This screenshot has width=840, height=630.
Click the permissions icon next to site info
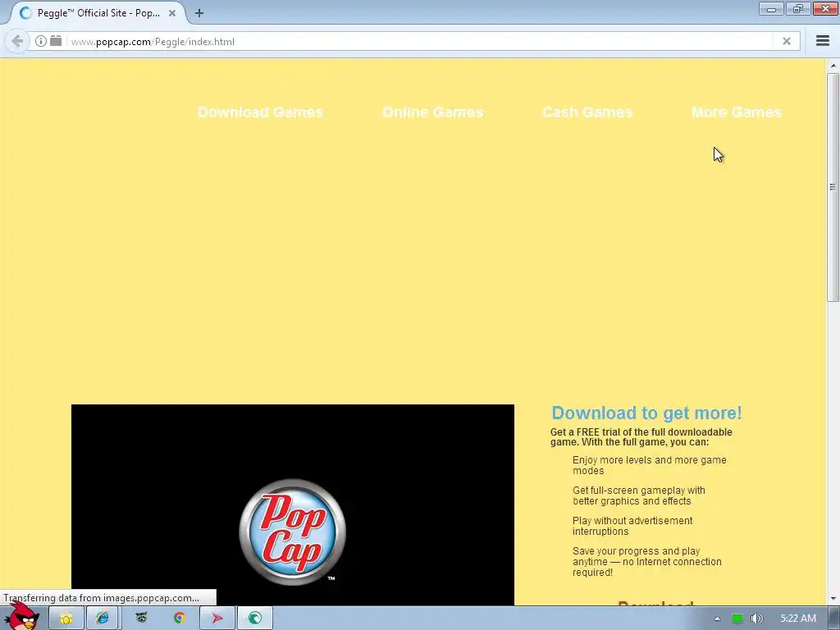(56, 41)
